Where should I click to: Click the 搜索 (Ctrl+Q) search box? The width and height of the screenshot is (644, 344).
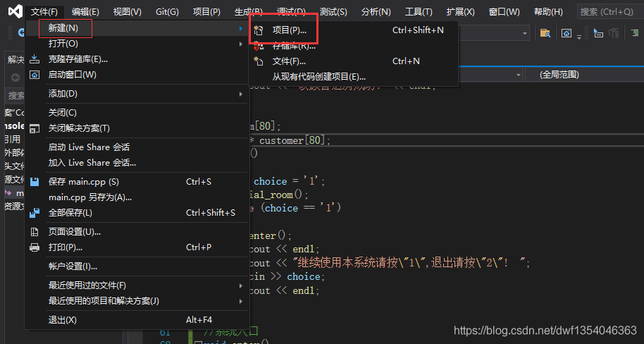pos(607,11)
